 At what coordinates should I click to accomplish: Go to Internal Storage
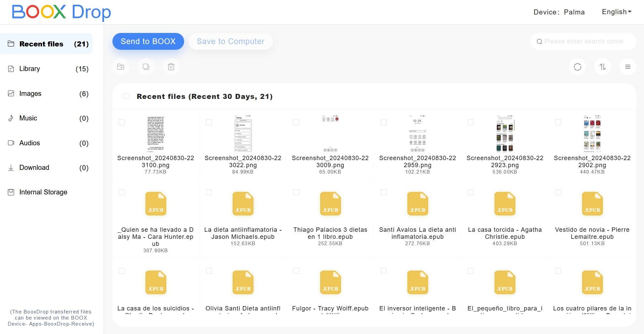coord(43,192)
